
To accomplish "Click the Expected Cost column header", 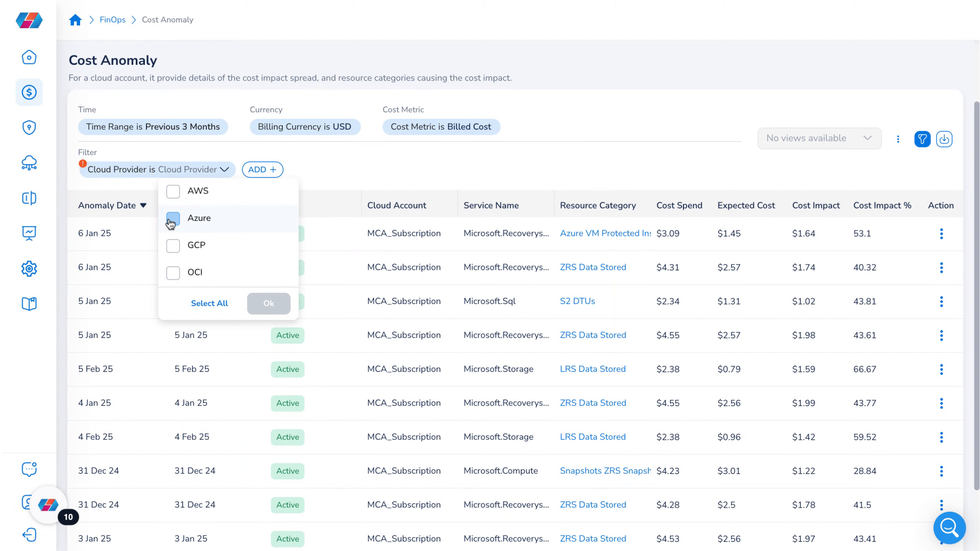I will click(x=746, y=205).
